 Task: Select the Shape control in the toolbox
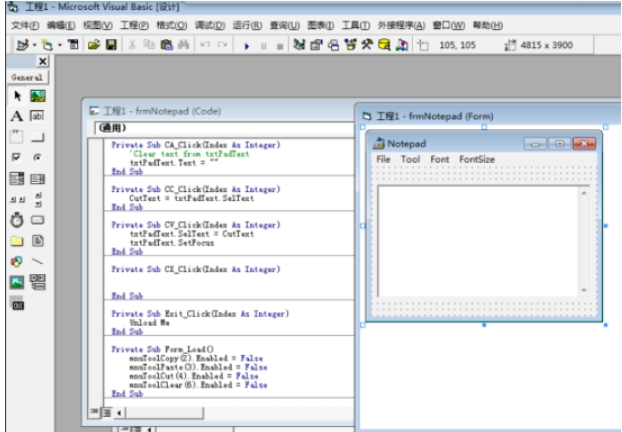17,261
